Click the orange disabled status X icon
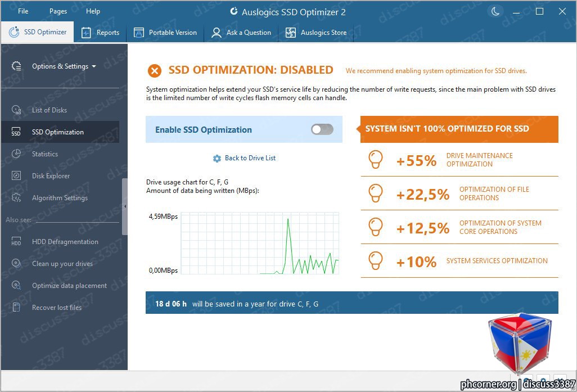Image resolution: width=577 pixels, height=392 pixels. coord(155,70)
